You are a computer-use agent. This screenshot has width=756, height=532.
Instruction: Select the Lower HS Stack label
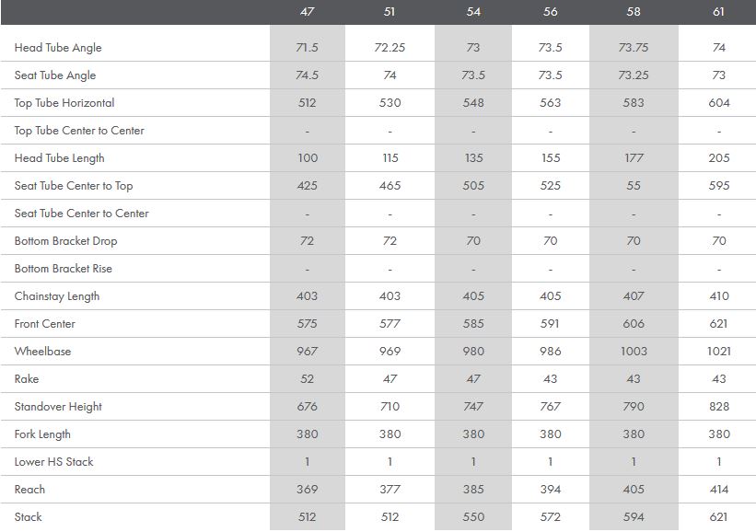pyautogui.click(x=53, y=462)
